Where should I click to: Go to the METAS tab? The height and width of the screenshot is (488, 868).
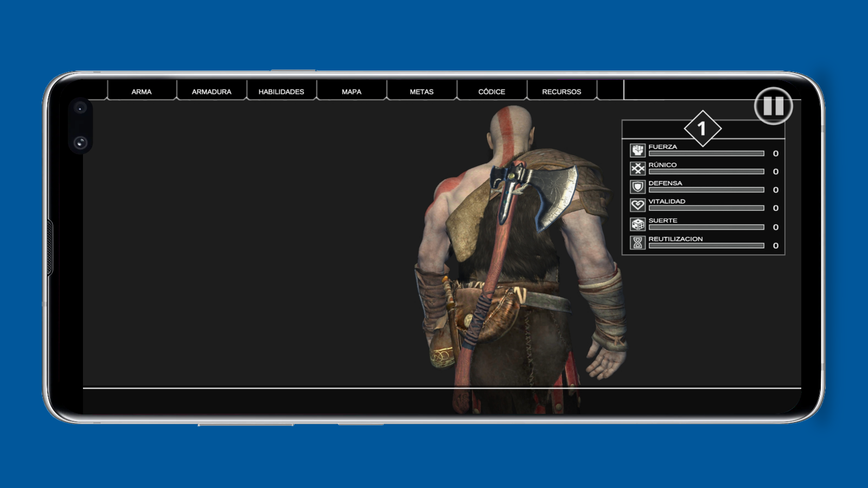(422, 91)
